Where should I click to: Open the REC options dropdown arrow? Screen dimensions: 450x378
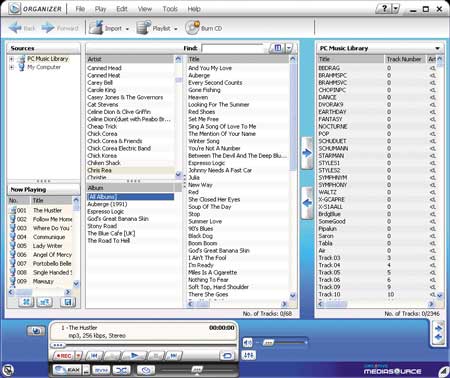pos(78,356)
